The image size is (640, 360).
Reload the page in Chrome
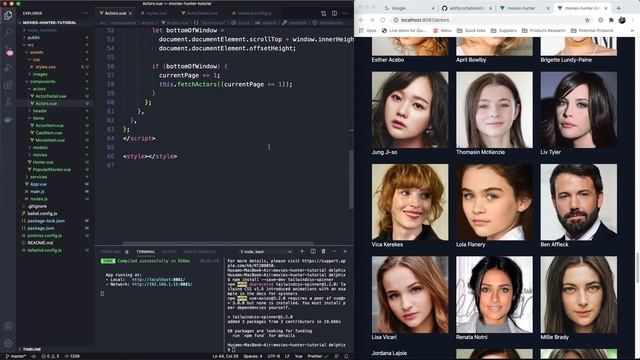click(x=382, y=20)
